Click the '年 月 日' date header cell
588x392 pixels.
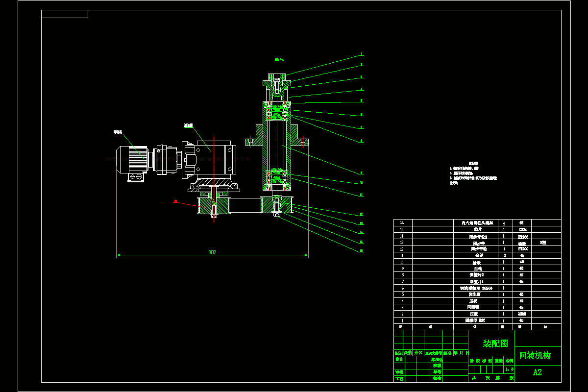coord(461,353)
